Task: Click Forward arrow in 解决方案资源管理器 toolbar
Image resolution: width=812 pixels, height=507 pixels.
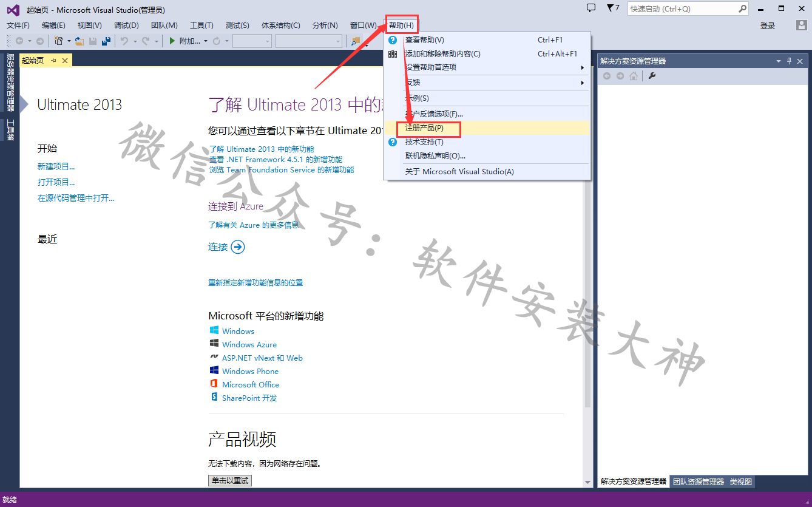Action: [620, 76]
